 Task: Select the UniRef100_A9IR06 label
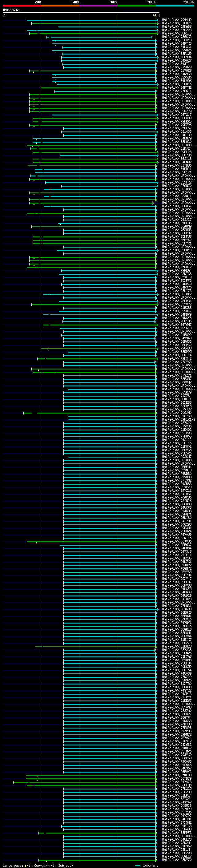(177, 433)
